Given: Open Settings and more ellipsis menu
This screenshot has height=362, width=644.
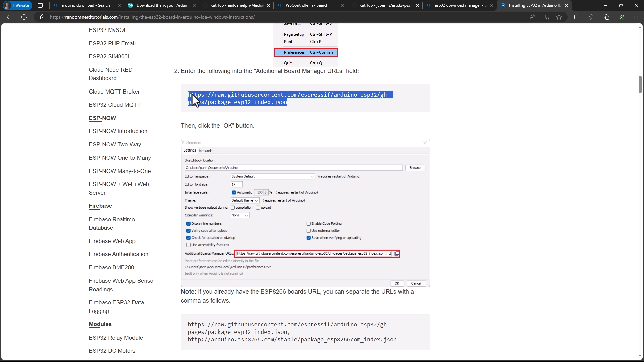Looking at the screenshot, I should (x=636, y=17).
